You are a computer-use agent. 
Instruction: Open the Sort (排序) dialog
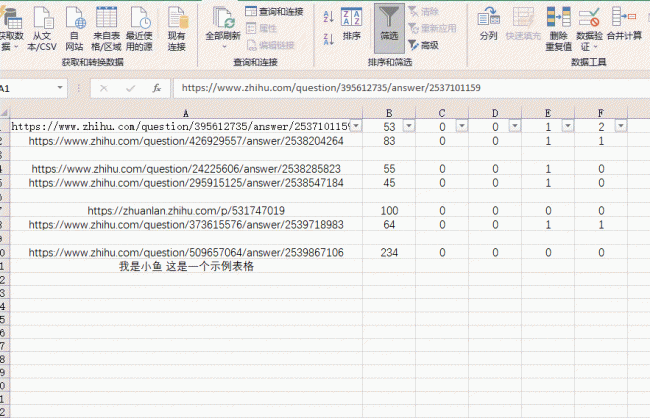click(x=352, y=24)
